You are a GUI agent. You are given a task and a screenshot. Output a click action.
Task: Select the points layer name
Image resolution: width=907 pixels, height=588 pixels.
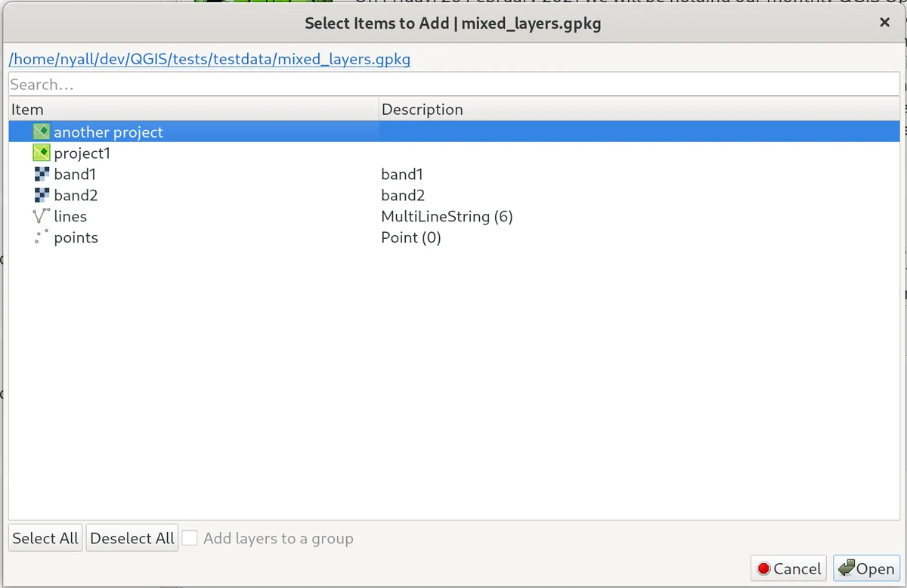click(x=76, y=238)
